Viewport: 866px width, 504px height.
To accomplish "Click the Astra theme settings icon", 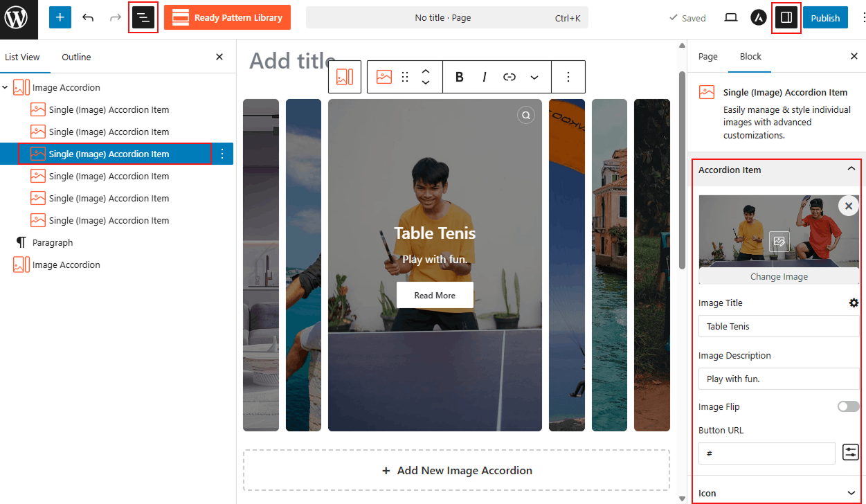I will [x=758, y=18].
